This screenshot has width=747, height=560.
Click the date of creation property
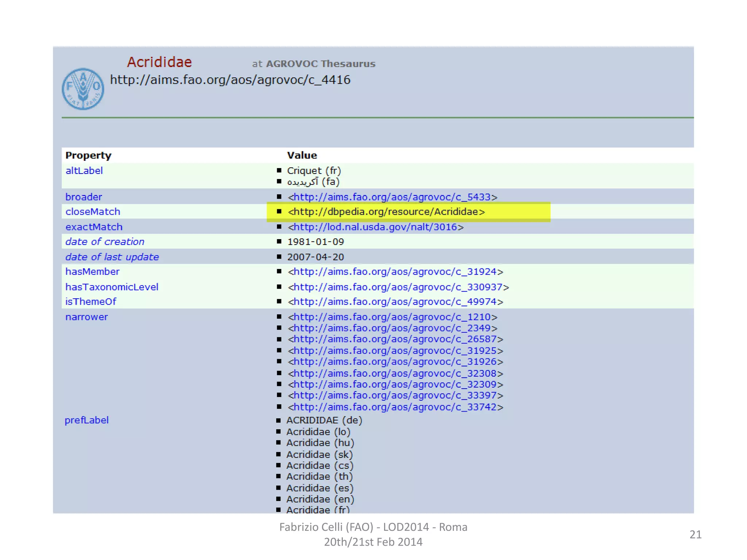coord(105,242)
